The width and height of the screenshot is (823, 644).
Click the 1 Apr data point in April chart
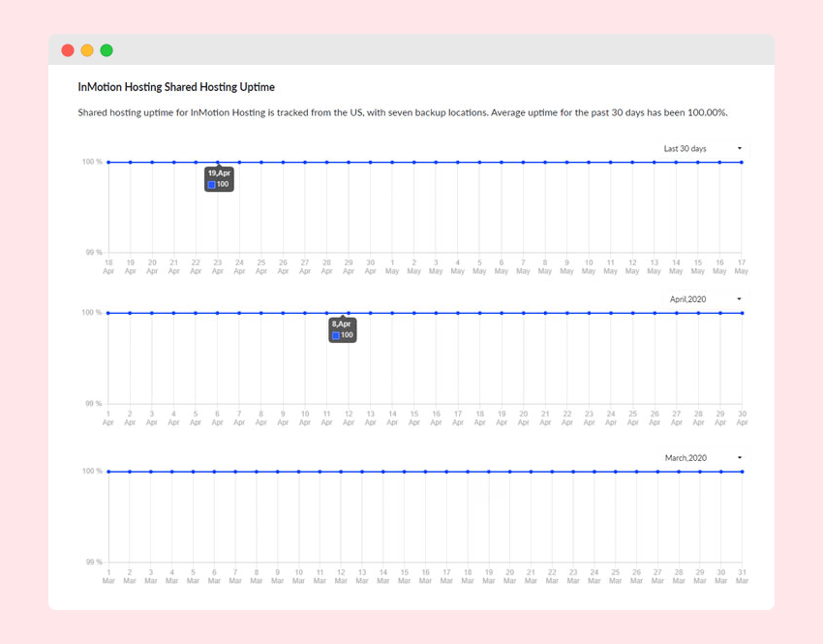click(x=108, y=313)
